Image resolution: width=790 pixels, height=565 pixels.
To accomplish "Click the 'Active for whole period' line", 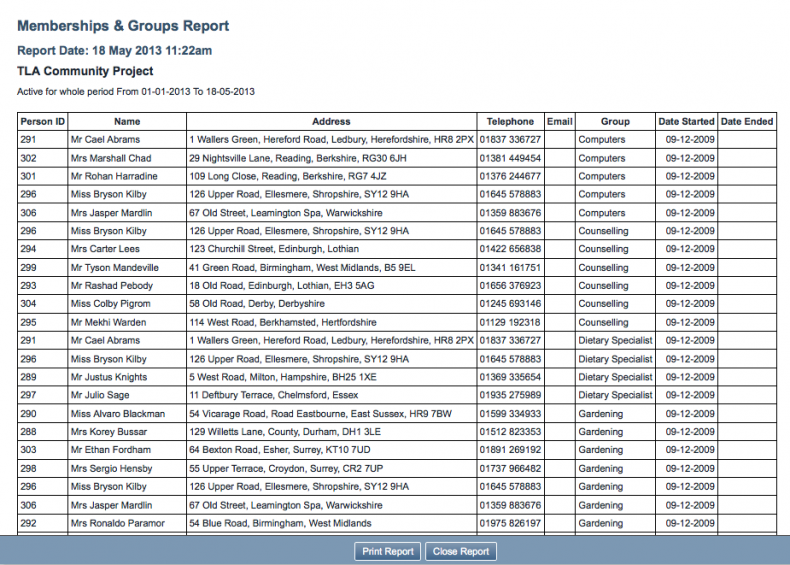I will click(x=136, y=92).
